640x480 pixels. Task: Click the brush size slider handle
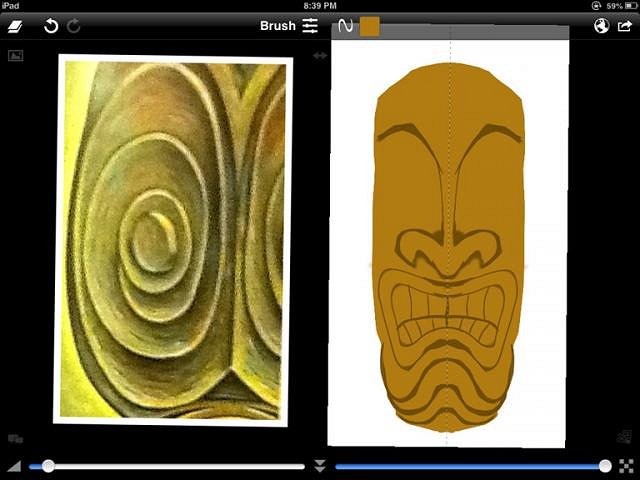tap(48, 466)
